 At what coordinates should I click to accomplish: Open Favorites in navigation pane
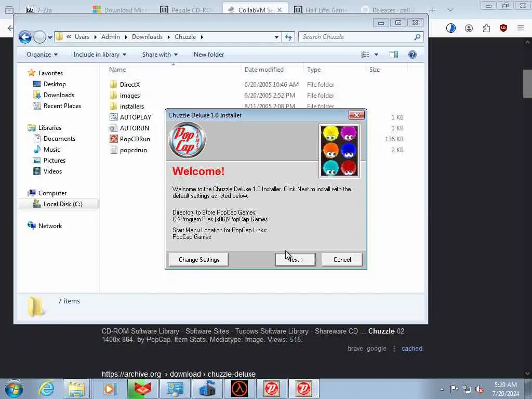tap(50, 73)
